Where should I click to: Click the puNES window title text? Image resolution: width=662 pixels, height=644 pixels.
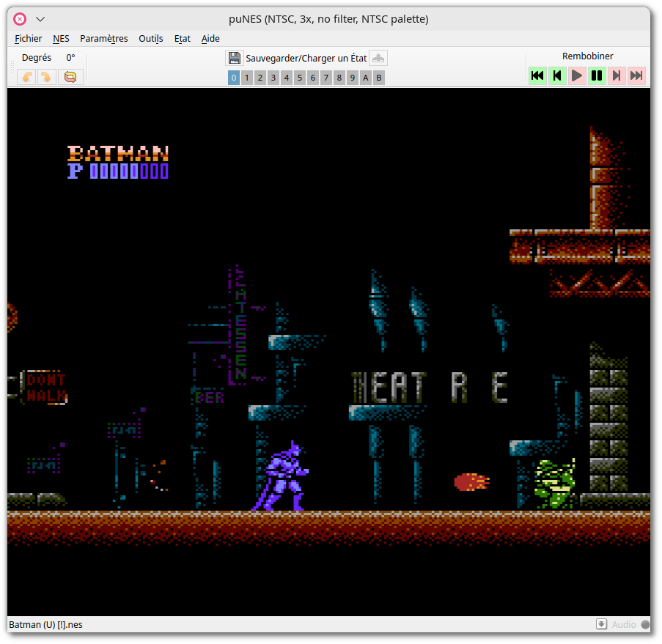click(328, 19)
